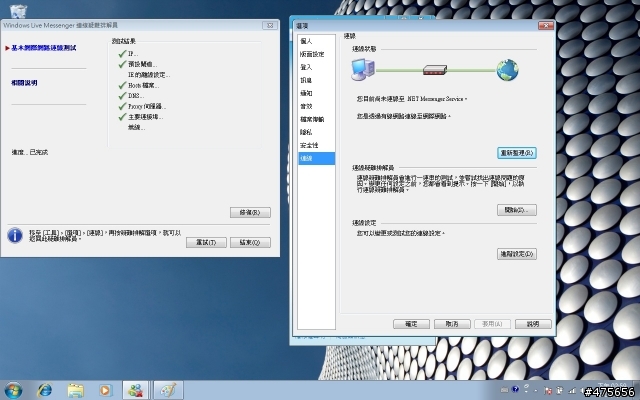This screenshot has height=400, width=640.
Task: Click the green checkmark beside DNS
Action: tap(122, 96)
